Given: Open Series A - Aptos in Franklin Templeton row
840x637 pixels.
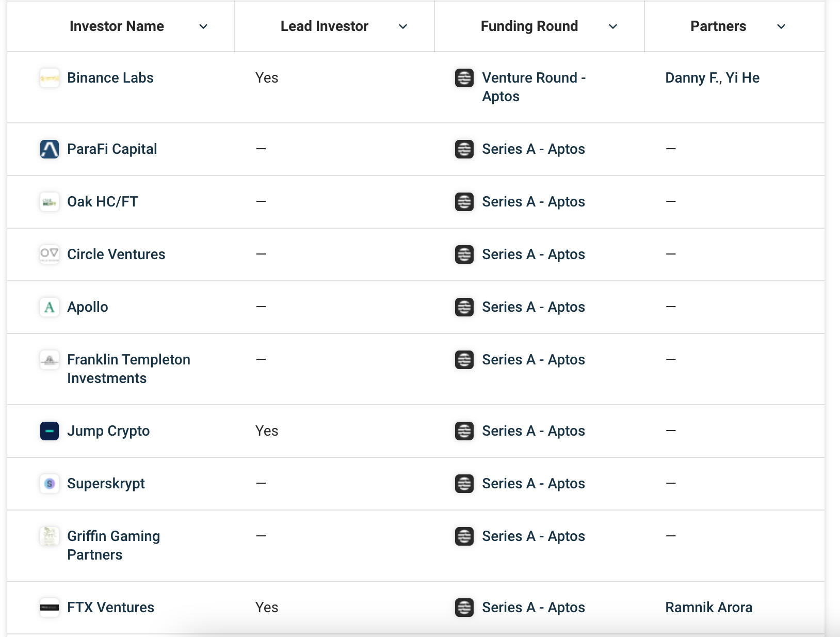Looking at the screenshot, I should tap(534, 360).
